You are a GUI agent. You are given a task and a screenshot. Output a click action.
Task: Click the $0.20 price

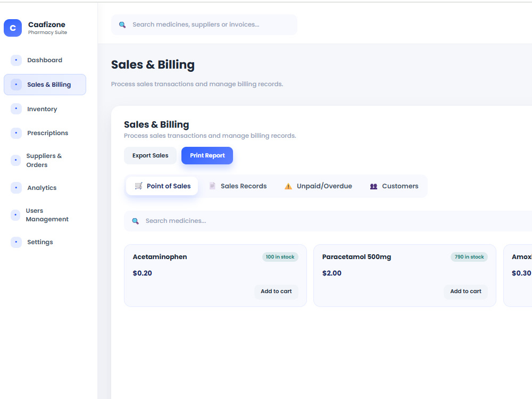pyautogui.click(x=143, y=273)
